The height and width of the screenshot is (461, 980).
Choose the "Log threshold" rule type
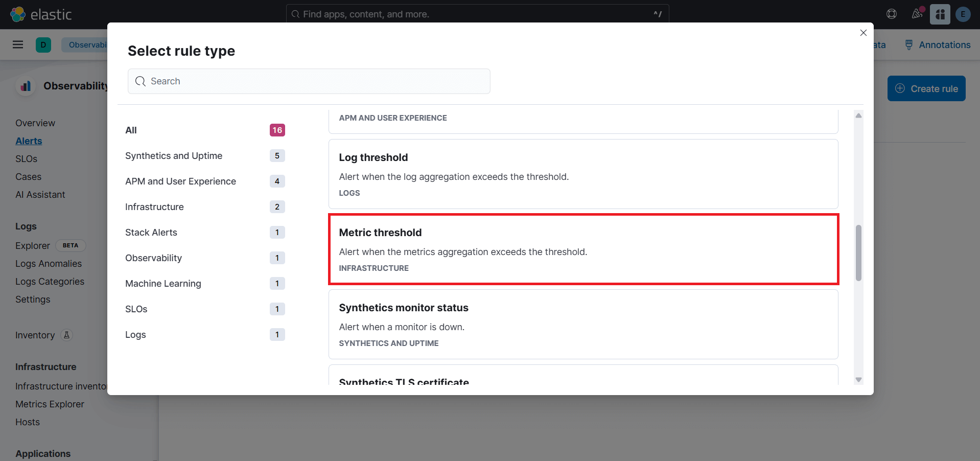point(583,174)
